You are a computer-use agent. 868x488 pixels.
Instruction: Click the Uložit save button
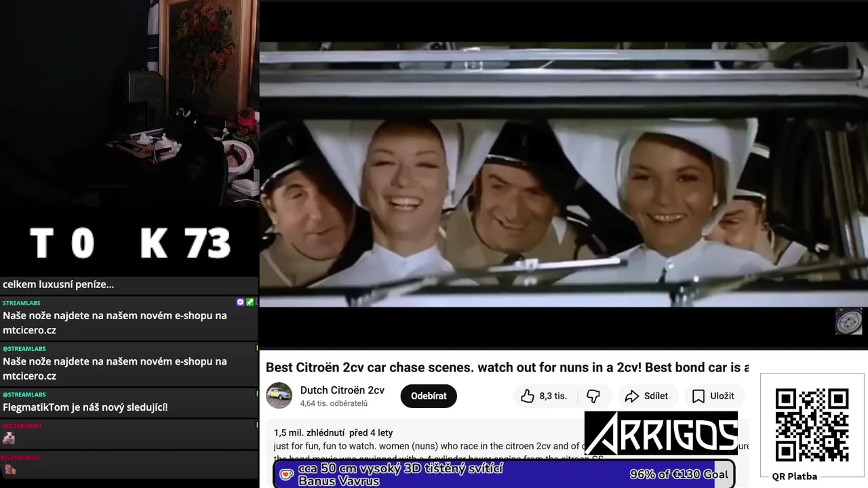713,396
